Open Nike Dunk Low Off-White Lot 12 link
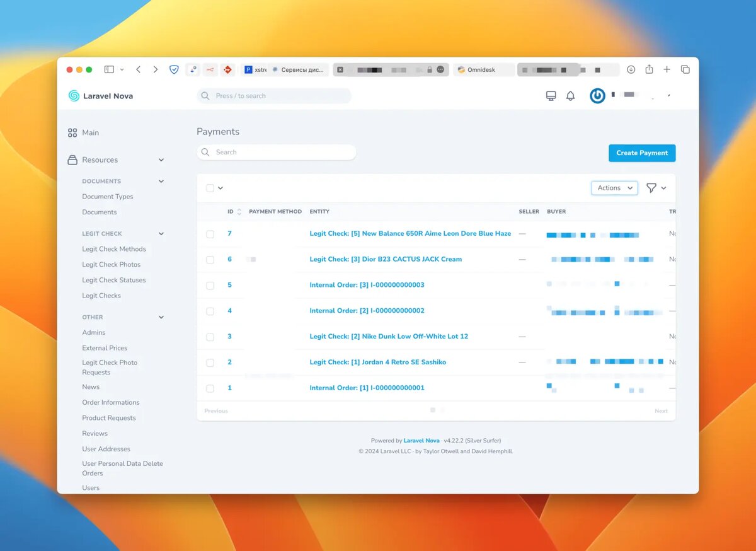 (389, 337)
